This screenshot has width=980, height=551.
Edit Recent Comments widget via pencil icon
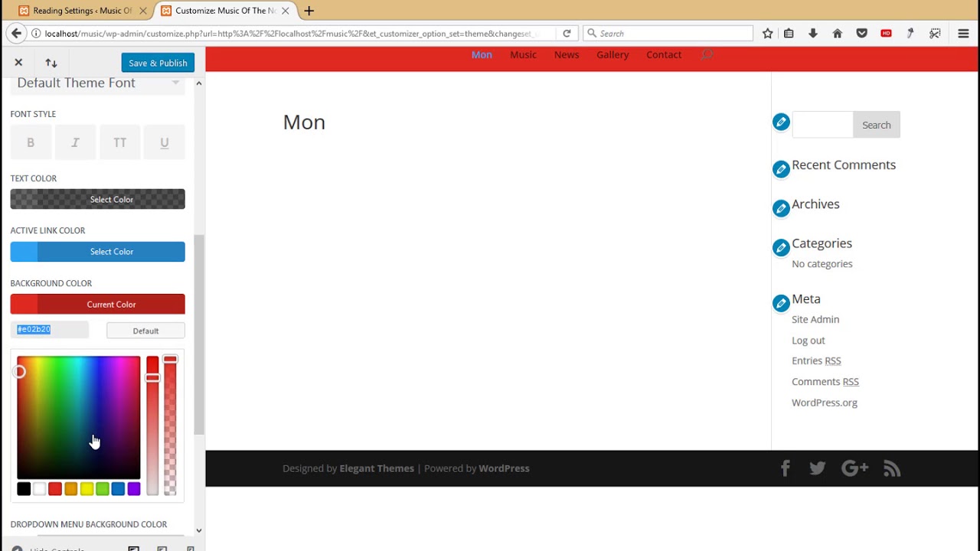[781, 169]
